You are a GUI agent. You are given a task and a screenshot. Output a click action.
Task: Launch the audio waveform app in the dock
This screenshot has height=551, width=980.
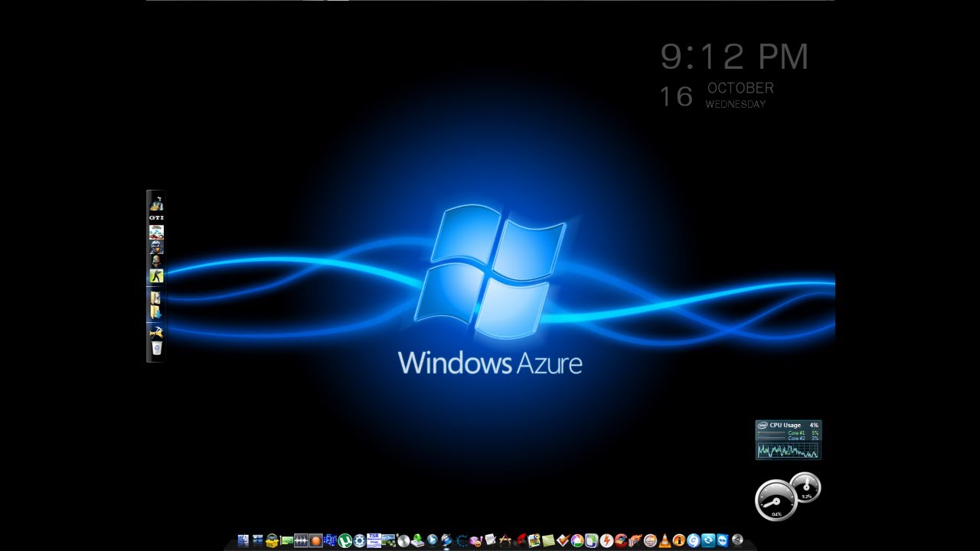(301, 540)
